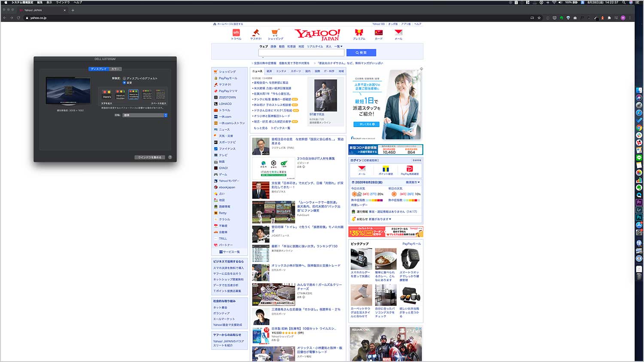Choose the most space scaled resolution option

pyautogui.click(x=160, y=94)
